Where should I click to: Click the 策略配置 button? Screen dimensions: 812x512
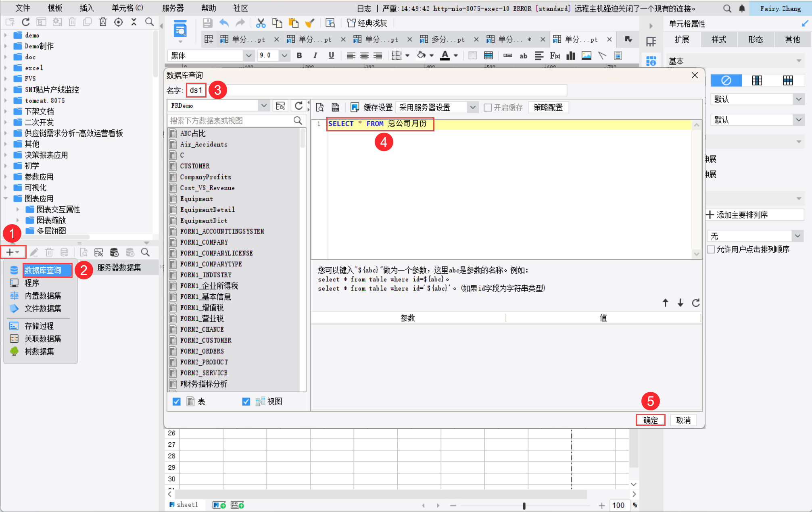548,108
